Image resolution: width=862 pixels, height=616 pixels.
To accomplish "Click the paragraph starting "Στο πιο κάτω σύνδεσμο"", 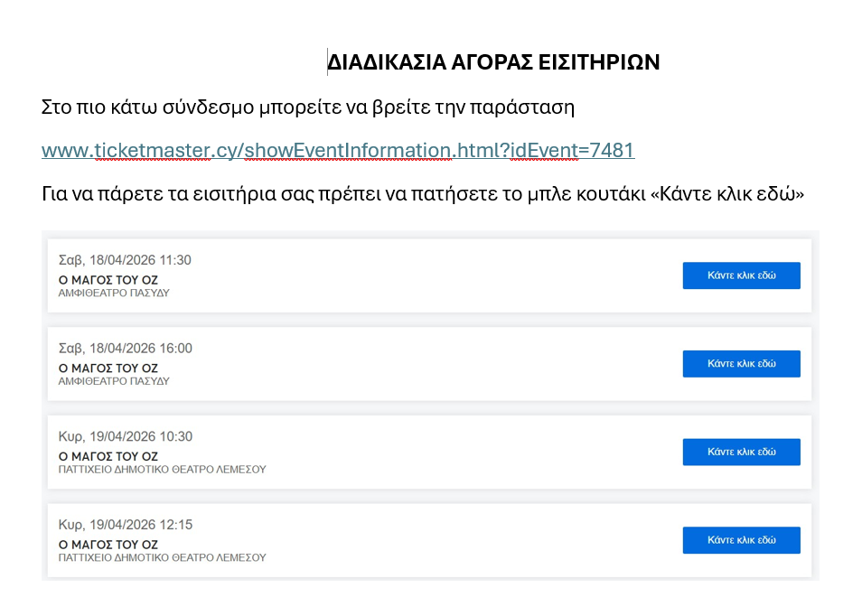I will click(308, 107).
